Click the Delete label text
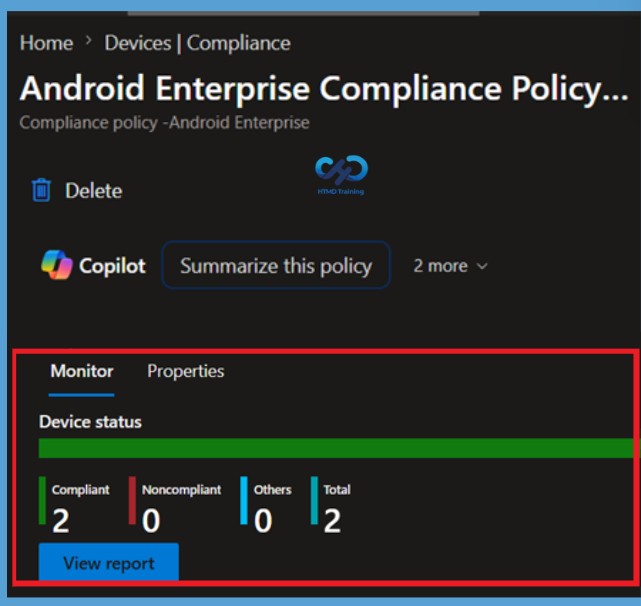The height and width of the screenshot is (606, 641). [x=94, y=191]
